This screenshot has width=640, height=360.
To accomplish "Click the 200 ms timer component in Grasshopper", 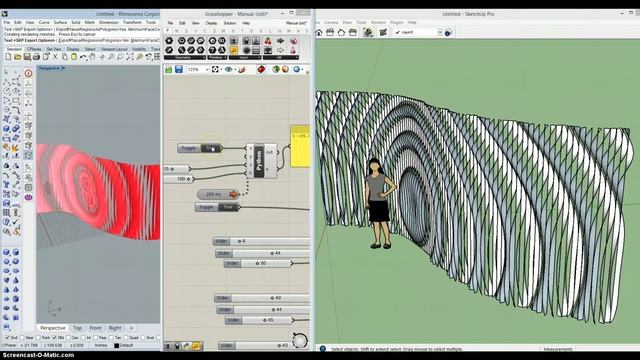I will click(218, 195).
